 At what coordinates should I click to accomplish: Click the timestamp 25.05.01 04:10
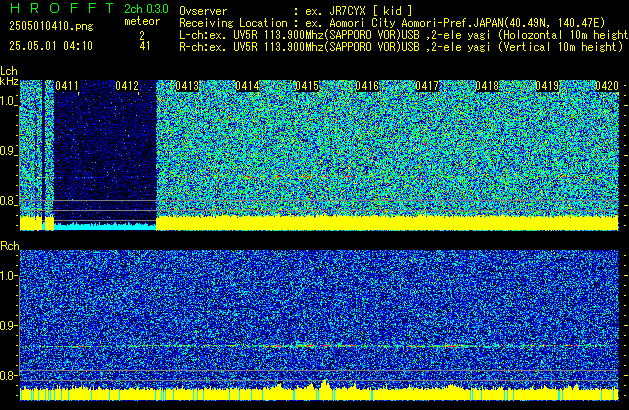click(51, 46)
